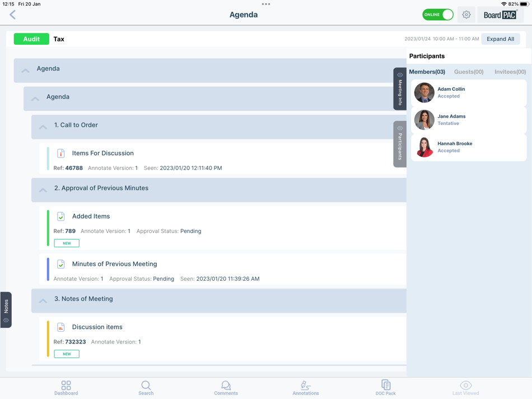Viewport: 532px width, 399px height.
Task: Collapse '2. Approval of Previous Minutes'
Action: (x=43, y=189)
